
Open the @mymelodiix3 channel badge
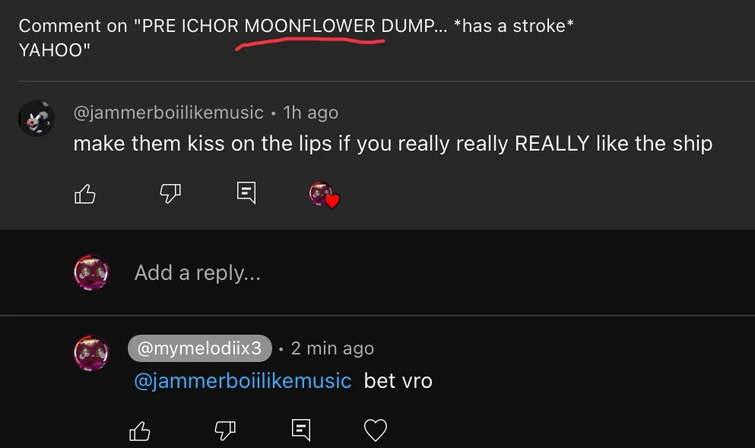click(x=200, y=348)
